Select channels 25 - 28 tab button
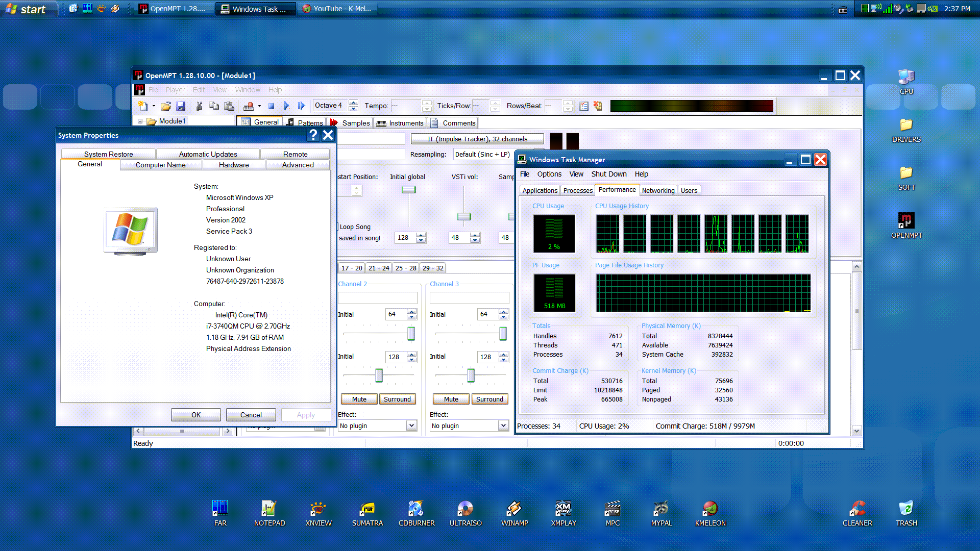The image size is (980, 551). [x=406, y=268]
